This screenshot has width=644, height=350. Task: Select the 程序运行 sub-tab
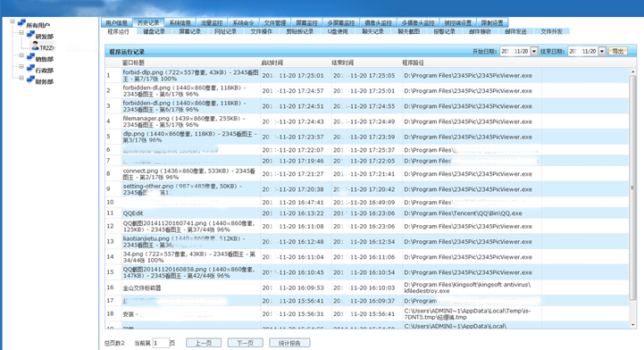118,31
